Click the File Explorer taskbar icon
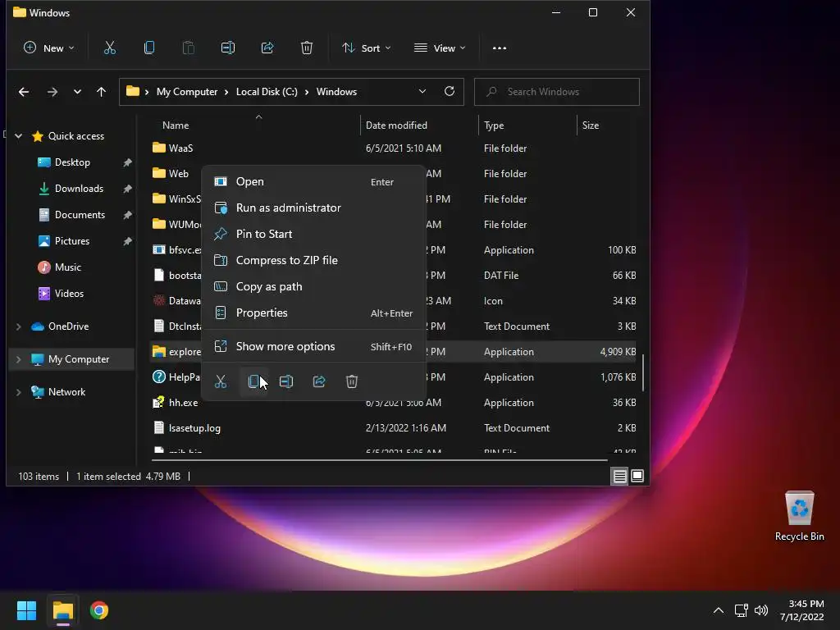 coord(62,610)
